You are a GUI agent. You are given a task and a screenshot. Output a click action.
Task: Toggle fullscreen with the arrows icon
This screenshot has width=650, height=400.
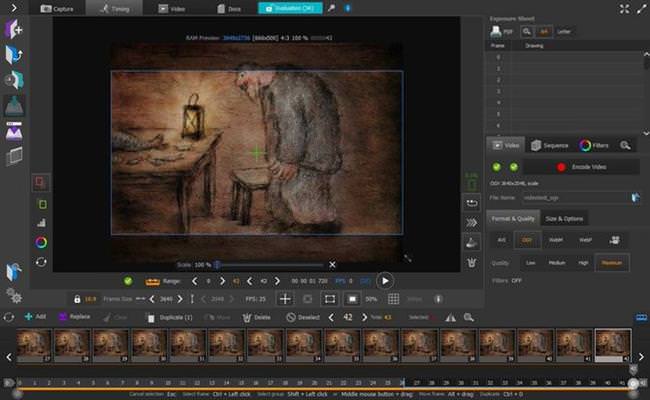tap(624, 9)
